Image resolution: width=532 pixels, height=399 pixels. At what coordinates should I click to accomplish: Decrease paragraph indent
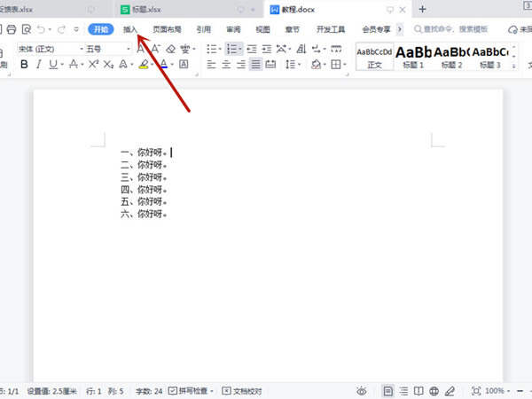pos(252,49)
